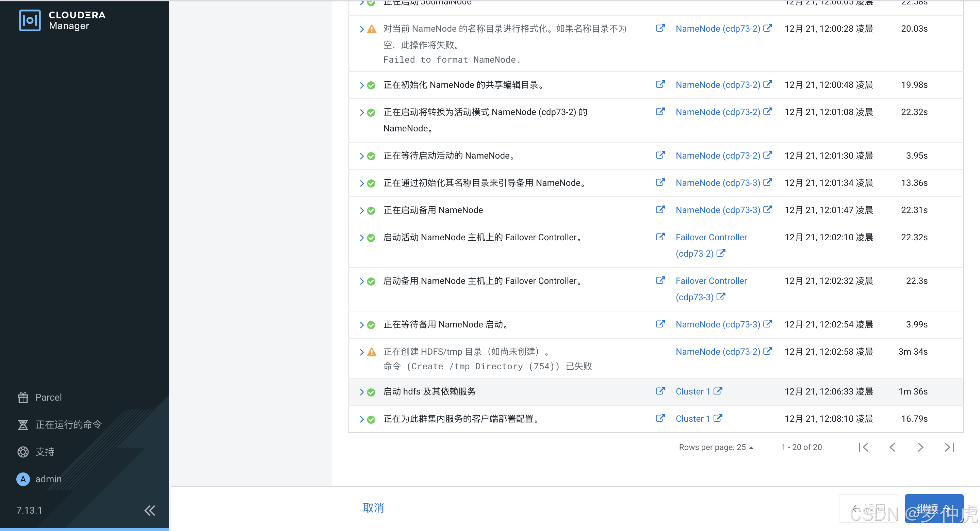Go to previous page arrow
This screenshot has height=531, width=980.
click(x=892, y=447)
